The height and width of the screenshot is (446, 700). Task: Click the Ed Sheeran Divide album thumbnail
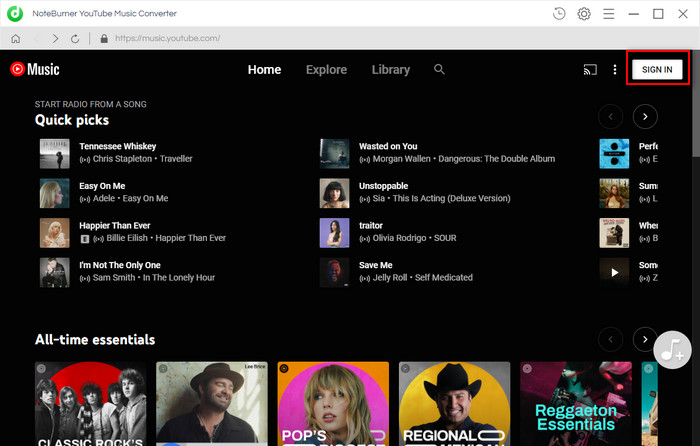(x=614, y=154)
